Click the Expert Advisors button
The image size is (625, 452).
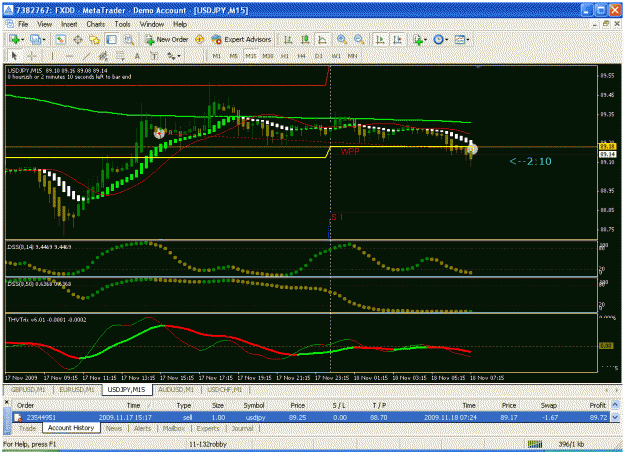pyautogui.click(x=241, y=39)
